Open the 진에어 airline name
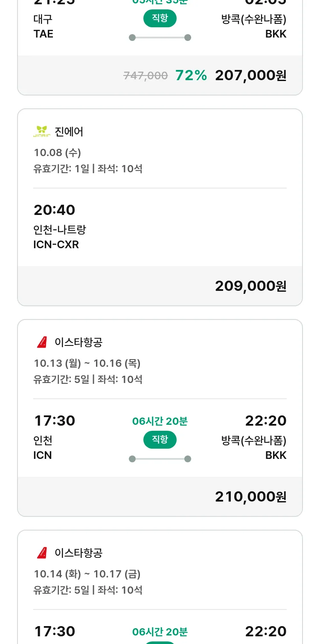 69,131
